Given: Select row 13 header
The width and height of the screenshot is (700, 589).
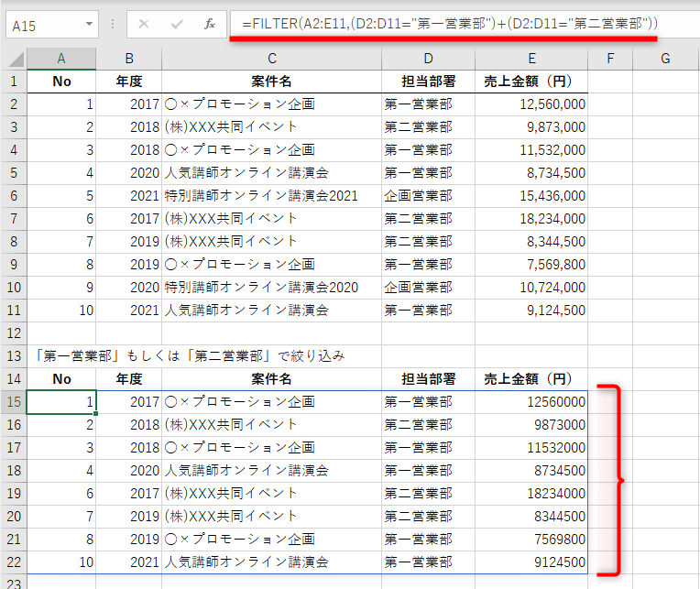Looking at the screenshot, I should click(14, 356).
